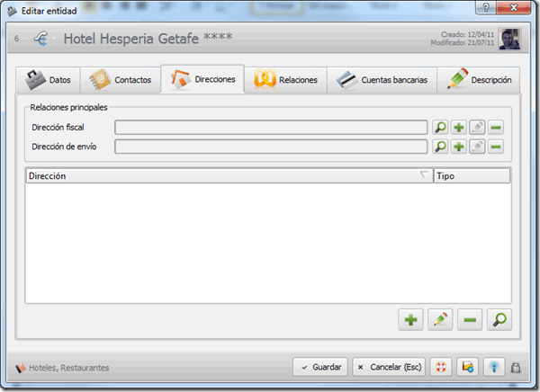Open the Cuentas bancarias tab
The height and width of the screenshot is (392, 540).
click(382, 80)
